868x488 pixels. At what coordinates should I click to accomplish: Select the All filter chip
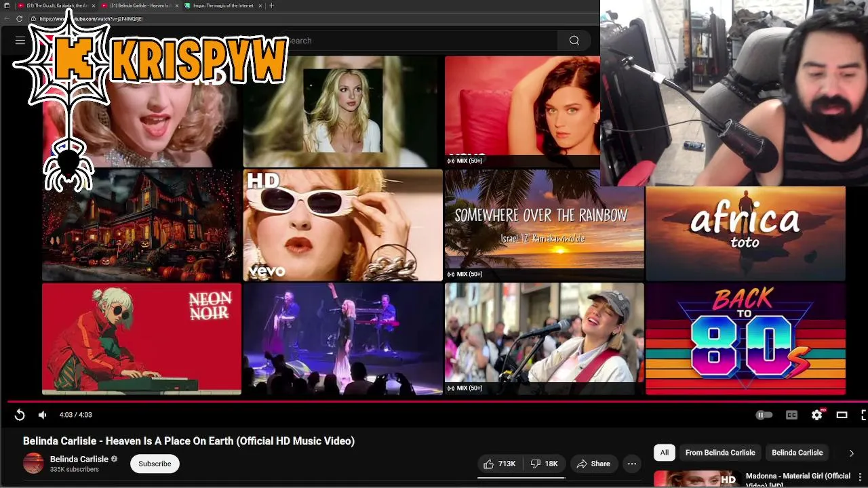[x=665, y=453]
